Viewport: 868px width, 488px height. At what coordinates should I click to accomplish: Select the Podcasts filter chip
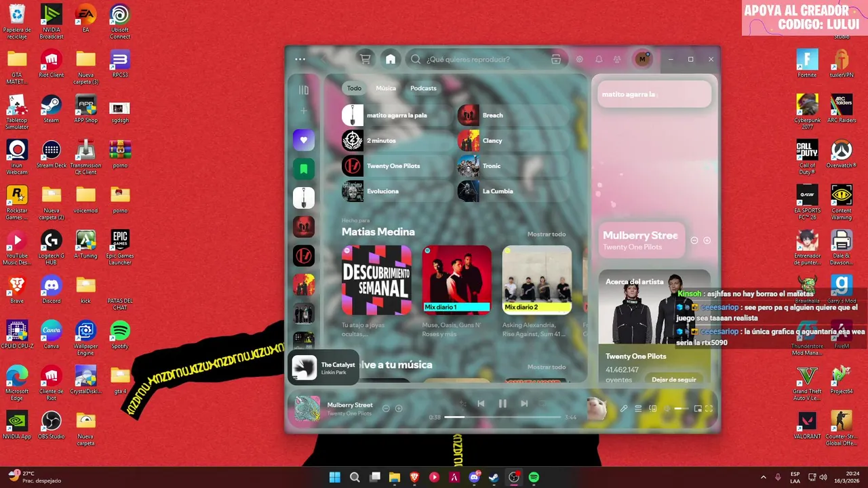point(423,88)
